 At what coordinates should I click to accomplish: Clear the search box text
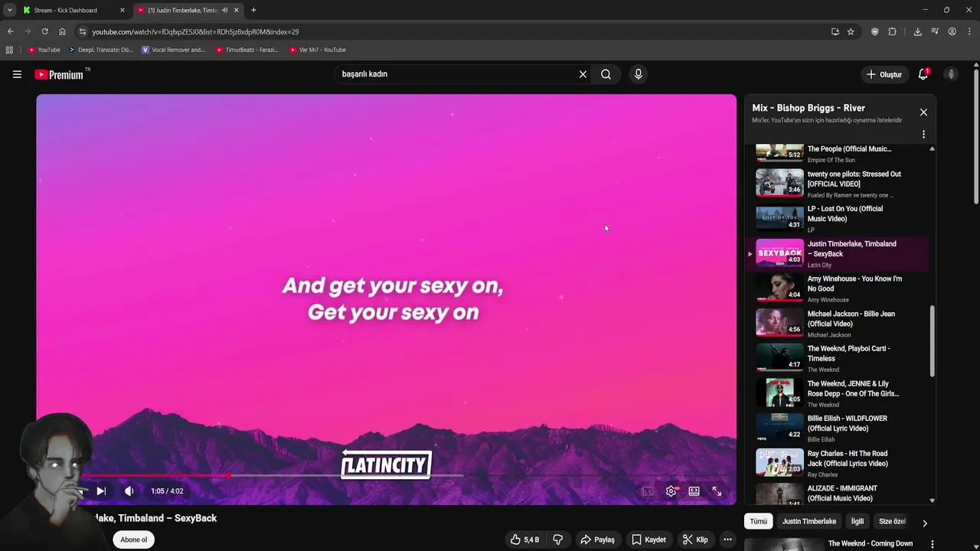[583, 74]
